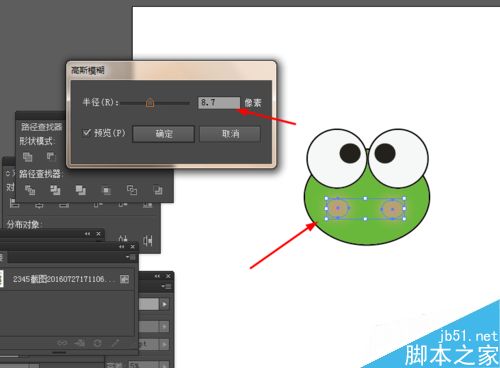This screenshot has width=500, height=368.
Task: Apply the Merge pathfinder
Action: coord(80,190)
